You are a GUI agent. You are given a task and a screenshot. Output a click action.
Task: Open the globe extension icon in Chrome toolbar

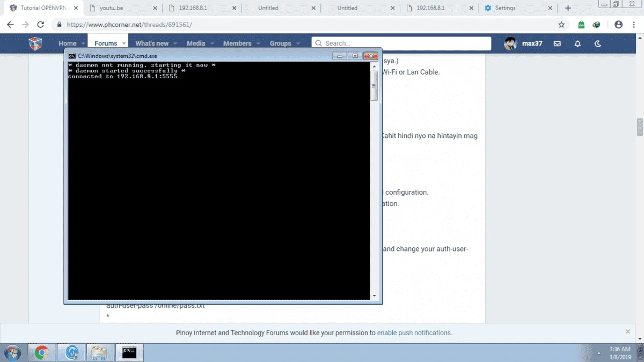click(596, 25)
